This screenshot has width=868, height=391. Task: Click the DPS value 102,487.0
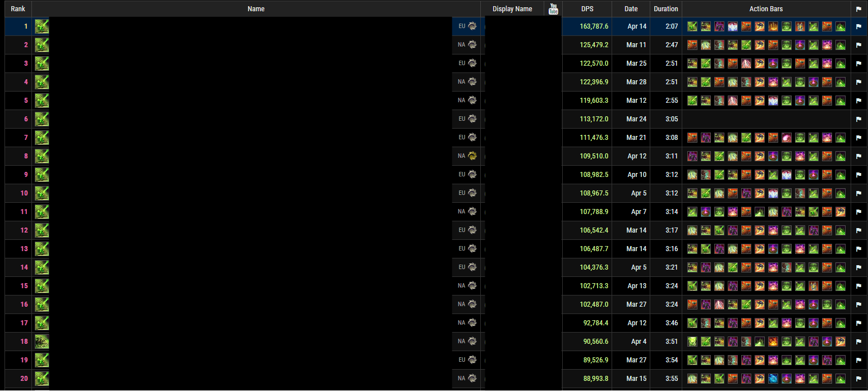(594, 304)
